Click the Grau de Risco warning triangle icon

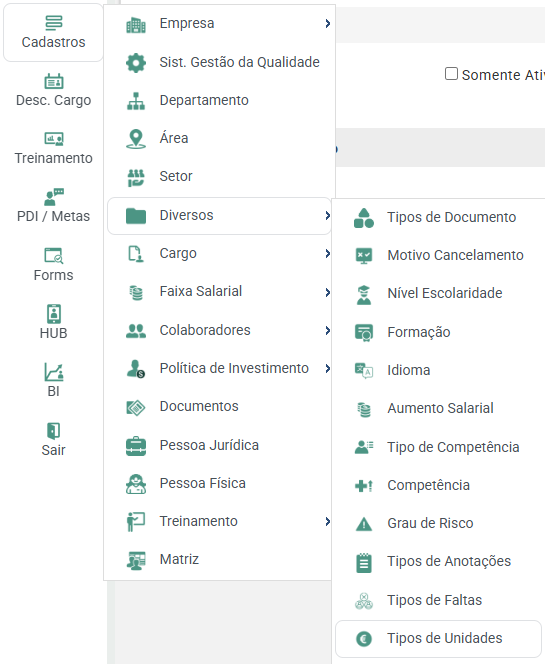364,524
